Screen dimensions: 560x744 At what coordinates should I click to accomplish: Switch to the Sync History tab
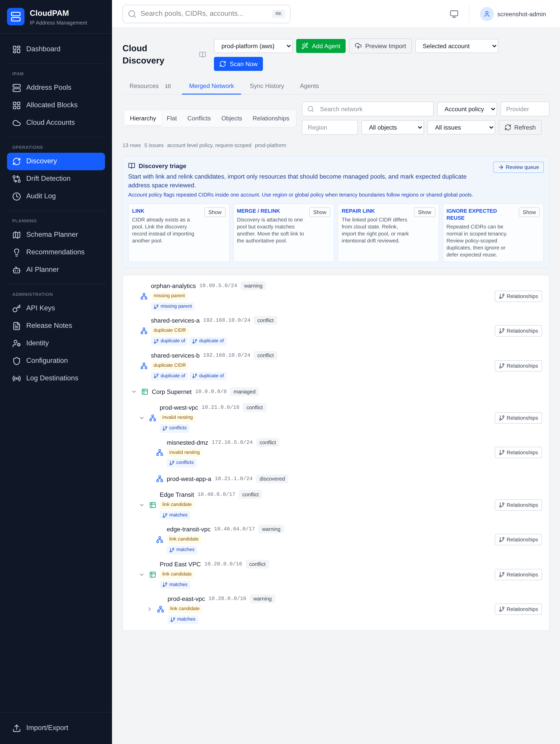[267, 86]
